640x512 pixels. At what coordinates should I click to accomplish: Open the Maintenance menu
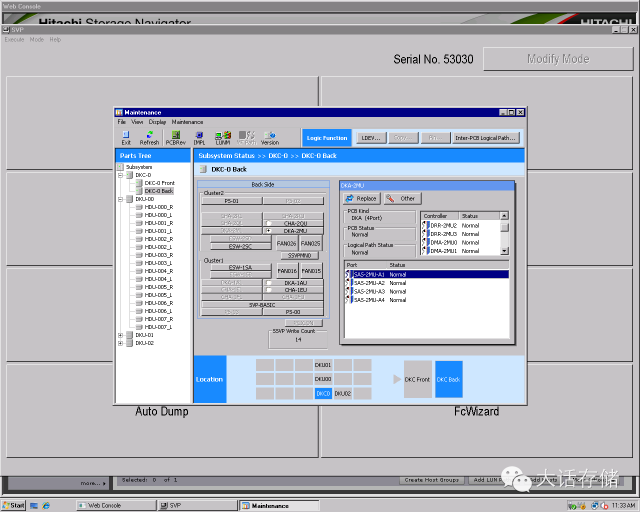click(187, 122)
